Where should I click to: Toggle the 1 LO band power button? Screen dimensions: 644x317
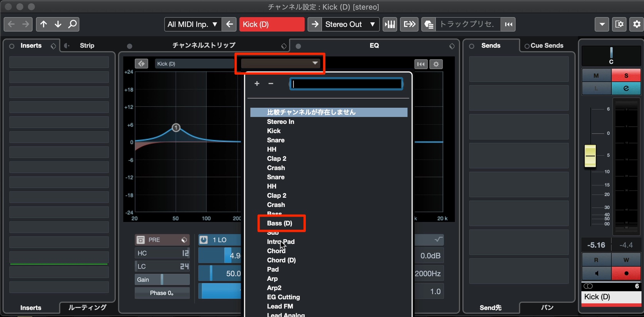(204, 240)
